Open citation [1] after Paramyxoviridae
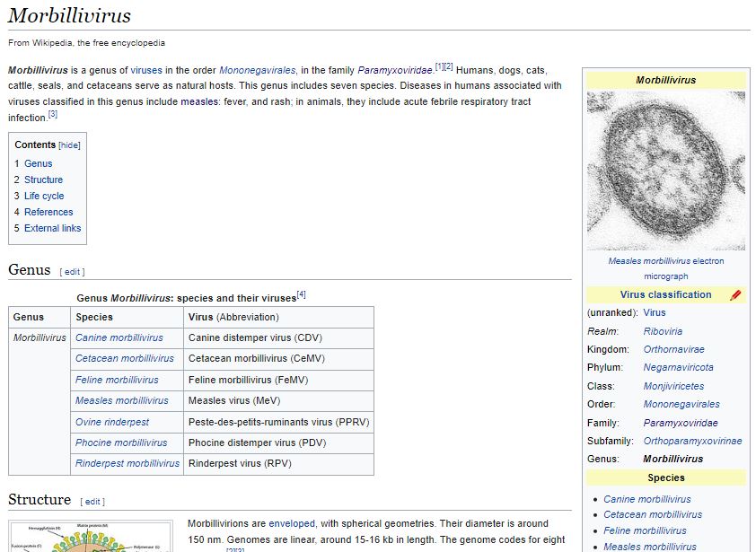The image size is (756, 552). 439,66
